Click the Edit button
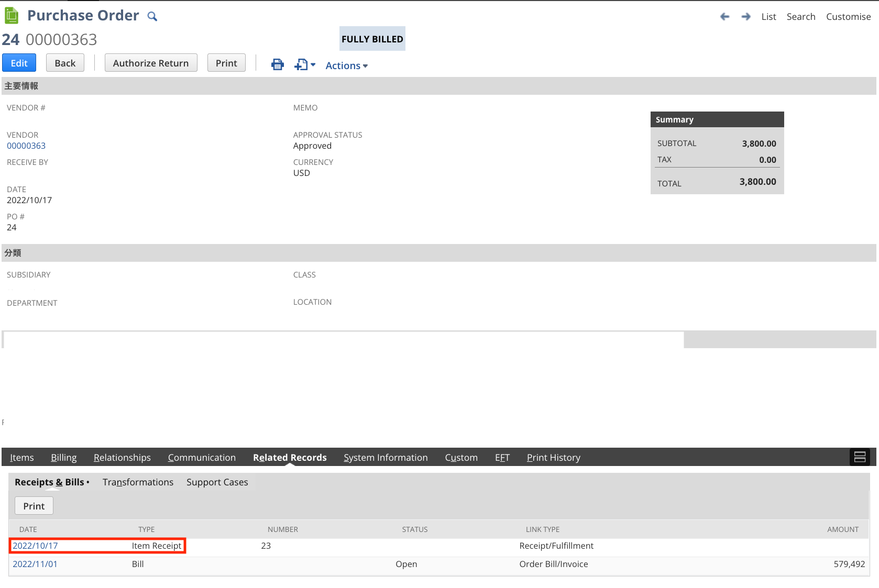 pos(19,62)
